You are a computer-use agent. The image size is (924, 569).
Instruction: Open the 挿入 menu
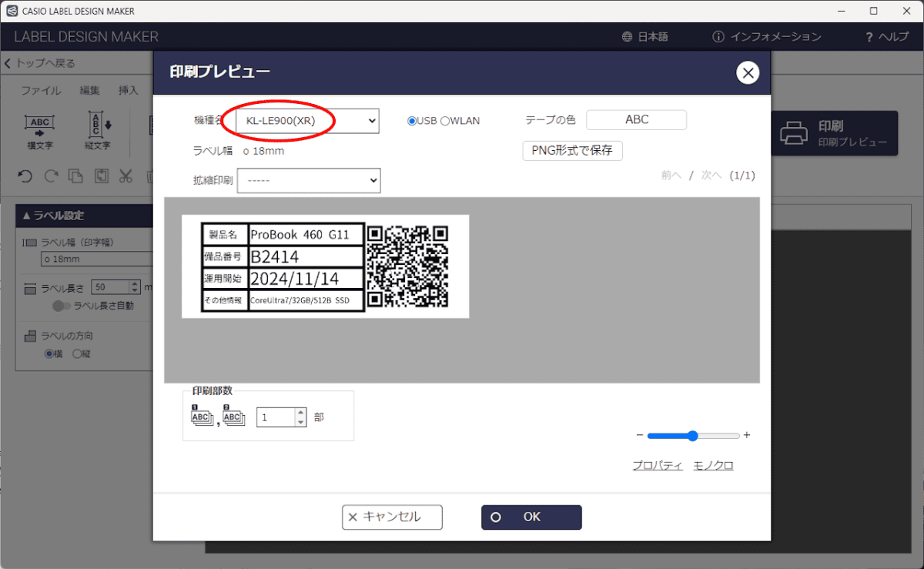(129, 90)
